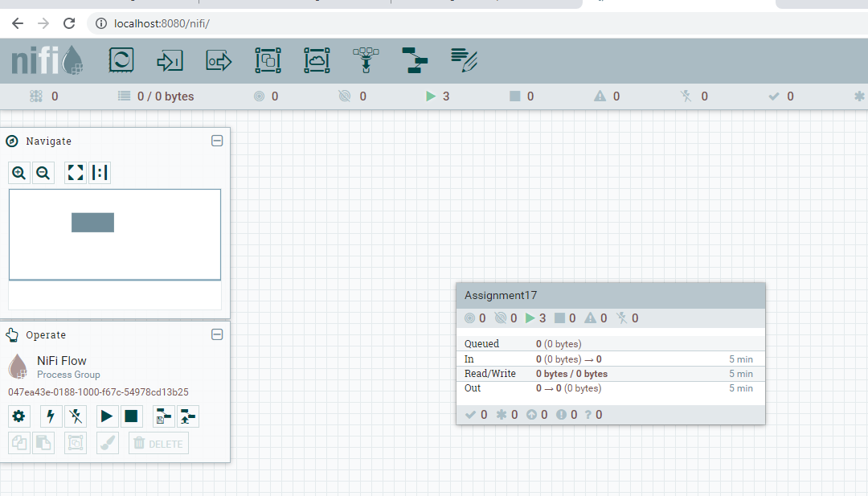This screenshot has height=496, width=868.
Task: Click the Group button in Operate
Action: (x=76, y=444)
